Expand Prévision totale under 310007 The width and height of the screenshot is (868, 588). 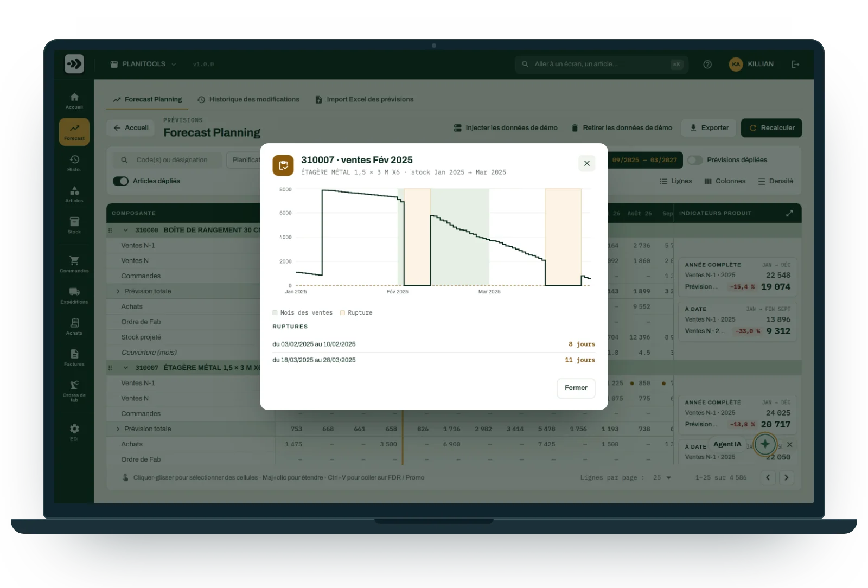pyautogui.click(x=118, y=429)
